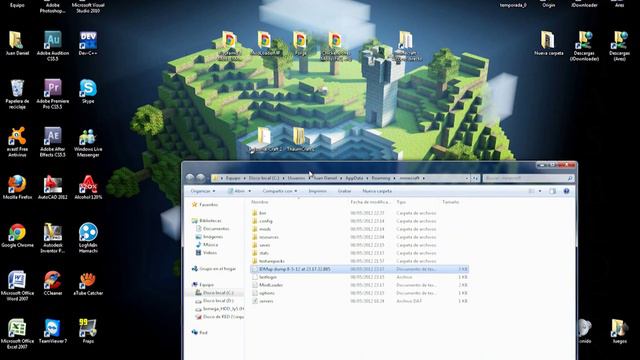Click the Explorer Back navigation arrow
This screenshot has width=640, height=360.
coord(190,178)
